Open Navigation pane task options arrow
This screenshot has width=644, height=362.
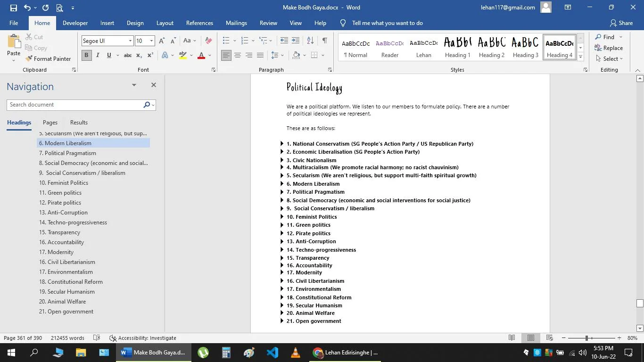(134, 85)
